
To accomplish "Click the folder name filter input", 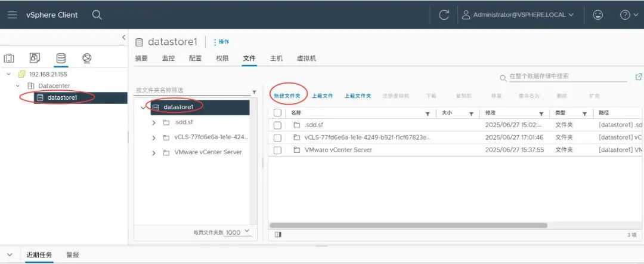I will (x=192, y=90).
